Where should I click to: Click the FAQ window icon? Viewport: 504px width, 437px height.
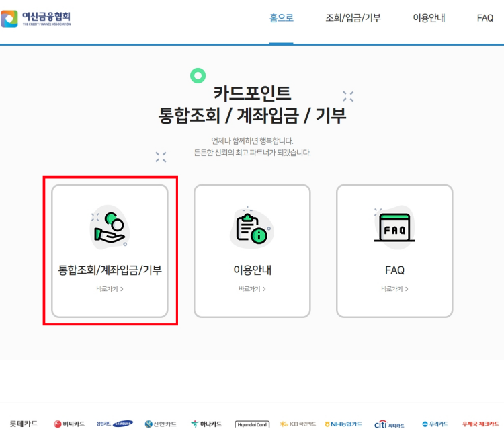tap(394, 228)
